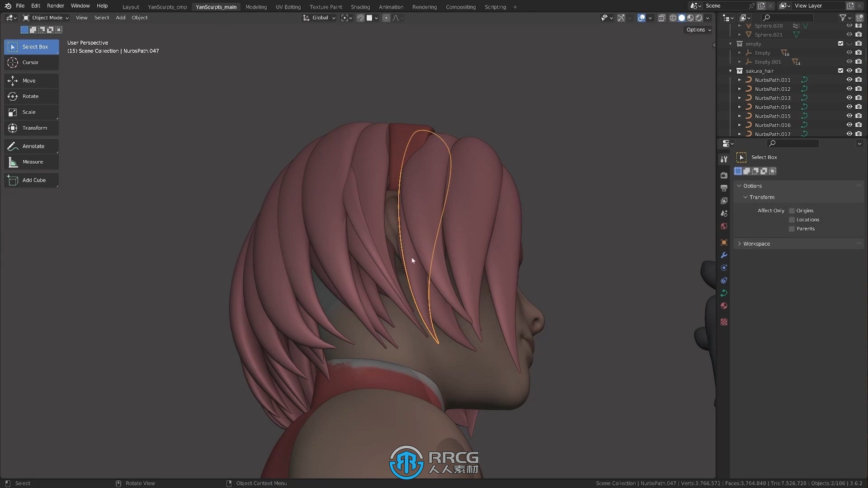Enable Affect Only Locations checkbox
The width and height of the screenshot is (868, 488).
click(x=792, y=220)
